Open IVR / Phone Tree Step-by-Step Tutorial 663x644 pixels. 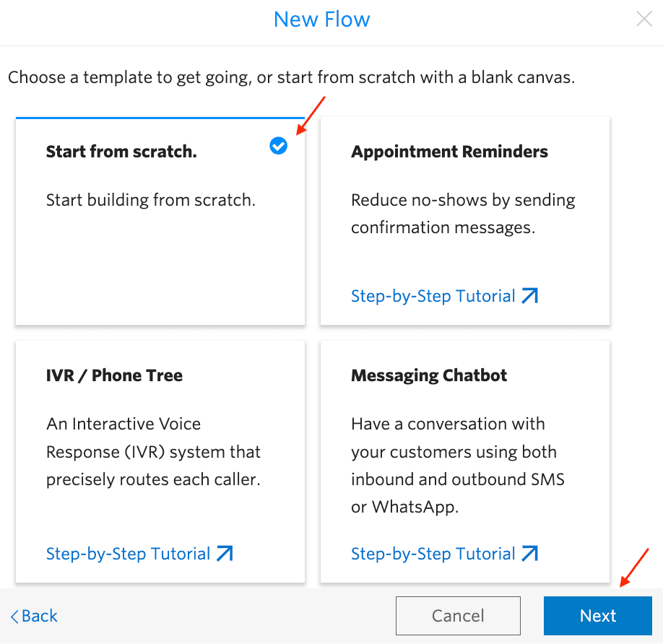point(128,554)
